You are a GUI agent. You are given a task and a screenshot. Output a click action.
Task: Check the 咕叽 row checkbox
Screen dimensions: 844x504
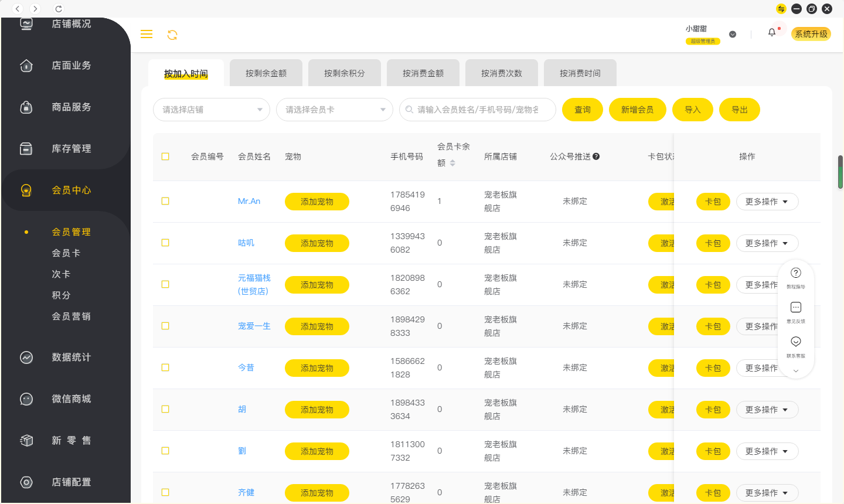click(x=165, y=243)
